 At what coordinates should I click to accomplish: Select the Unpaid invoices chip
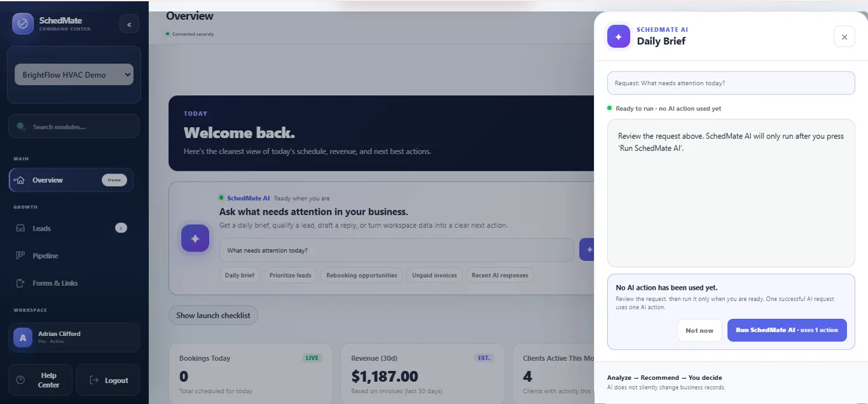coord(434,275)
